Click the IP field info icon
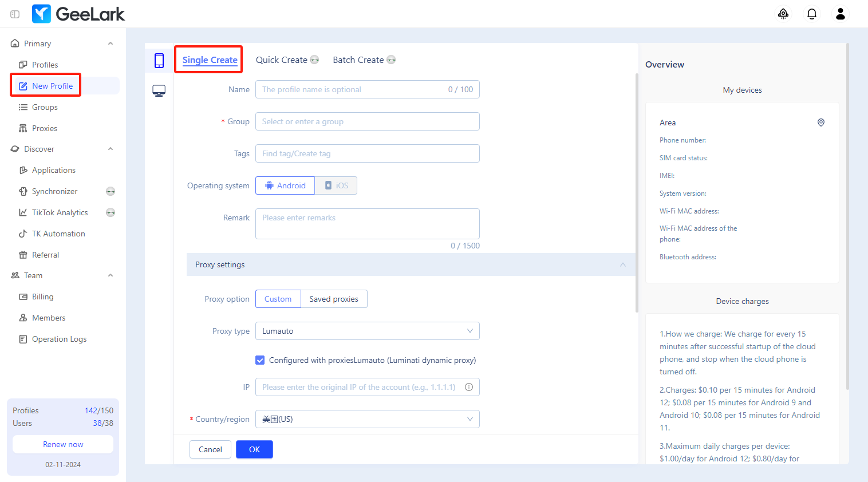Image resolution: width=868 pixels, height=482 pixels. [469, 387]
